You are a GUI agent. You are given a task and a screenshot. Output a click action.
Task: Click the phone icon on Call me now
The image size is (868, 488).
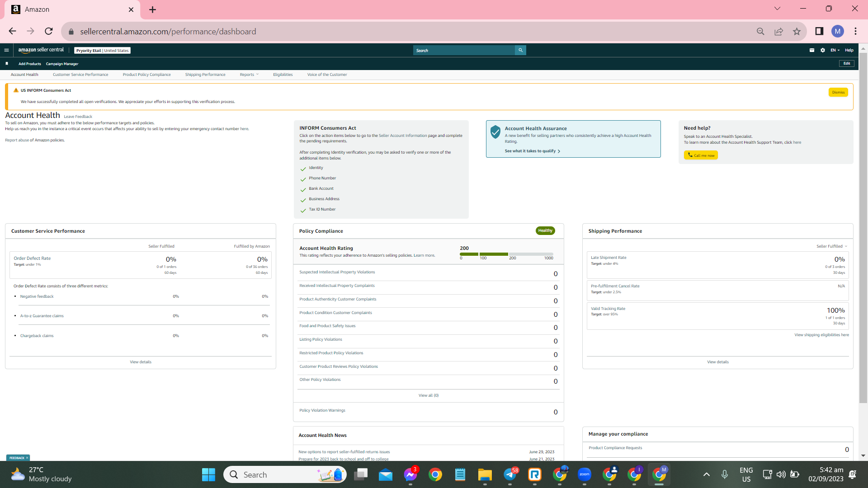click(x=690, y=155)
